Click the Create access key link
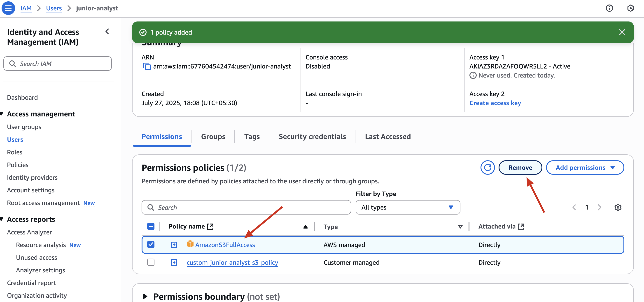 495,103
